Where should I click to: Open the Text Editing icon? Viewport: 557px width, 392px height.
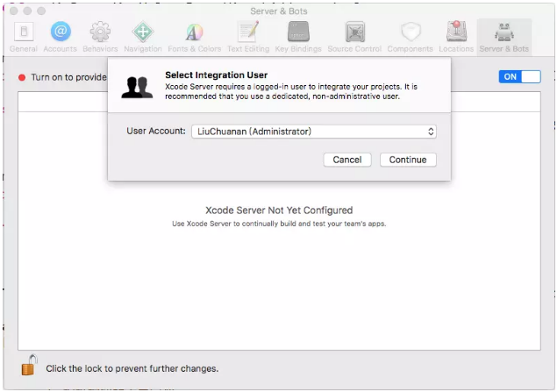(248, 32)
